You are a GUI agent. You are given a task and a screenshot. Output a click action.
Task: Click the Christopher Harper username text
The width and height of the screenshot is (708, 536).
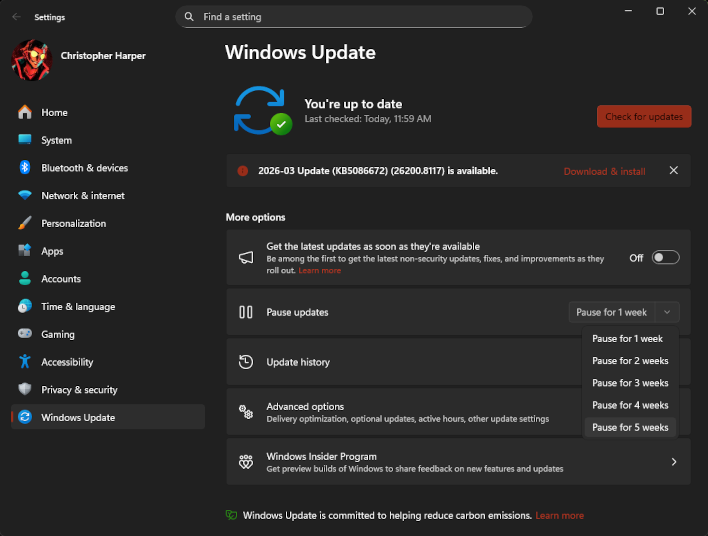tap(103, 56)
